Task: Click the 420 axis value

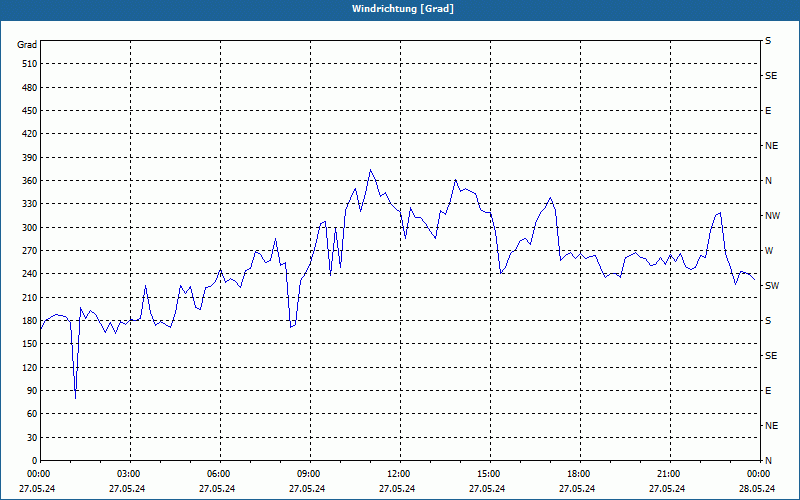Action: coord(30,134)
